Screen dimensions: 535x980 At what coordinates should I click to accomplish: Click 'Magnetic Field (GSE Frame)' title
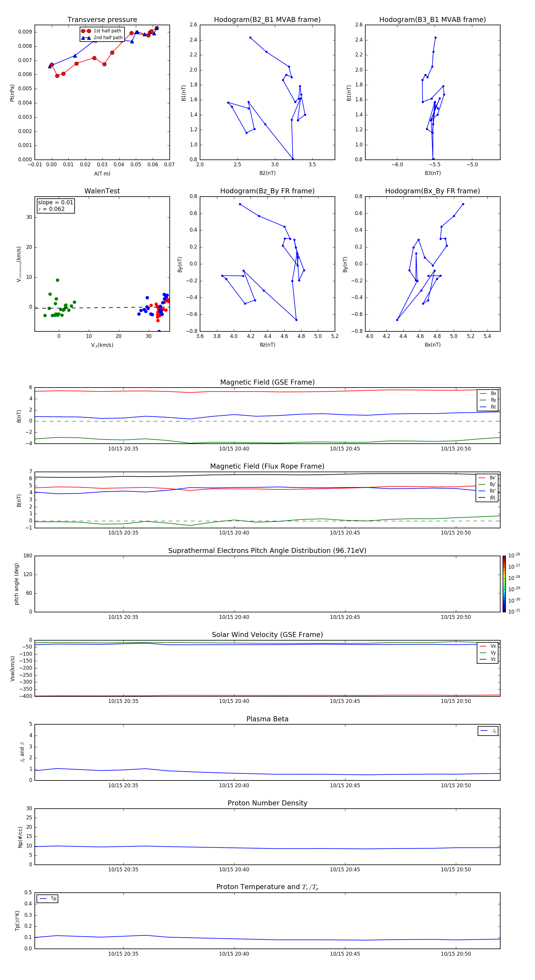(x=267, y=382)
